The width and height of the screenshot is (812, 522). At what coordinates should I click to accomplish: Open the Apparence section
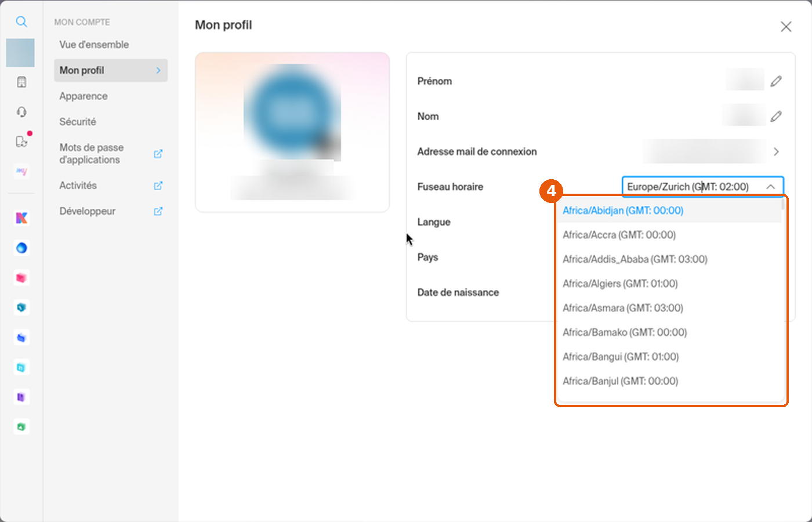(x=84, y=96)
